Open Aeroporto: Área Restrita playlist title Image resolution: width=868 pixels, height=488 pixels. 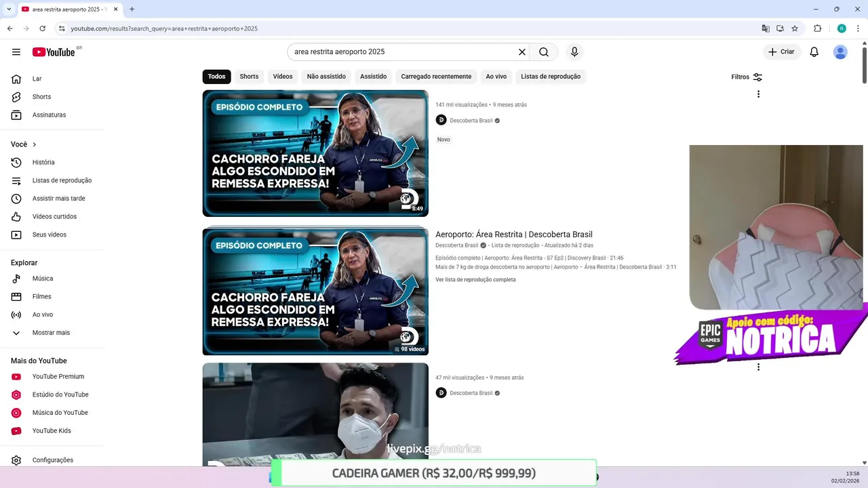point(514,235)
